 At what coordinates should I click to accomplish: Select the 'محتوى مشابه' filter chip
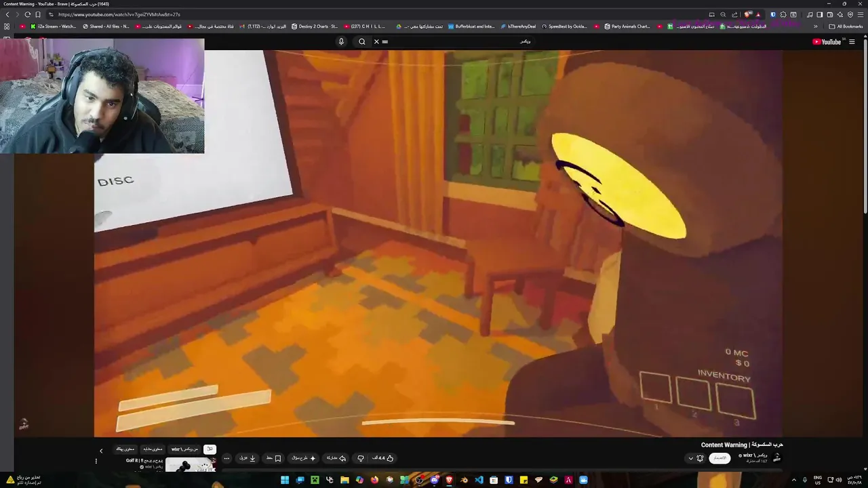153,449
